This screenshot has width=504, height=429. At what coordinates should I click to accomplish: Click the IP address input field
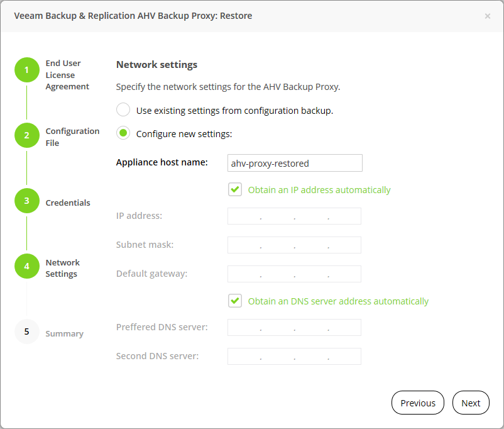coord(294,216)
